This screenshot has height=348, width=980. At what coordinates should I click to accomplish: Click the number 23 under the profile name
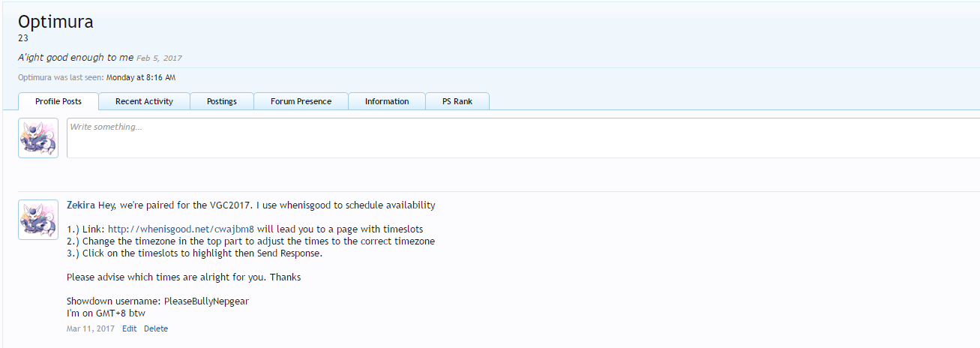click(22, 37)
